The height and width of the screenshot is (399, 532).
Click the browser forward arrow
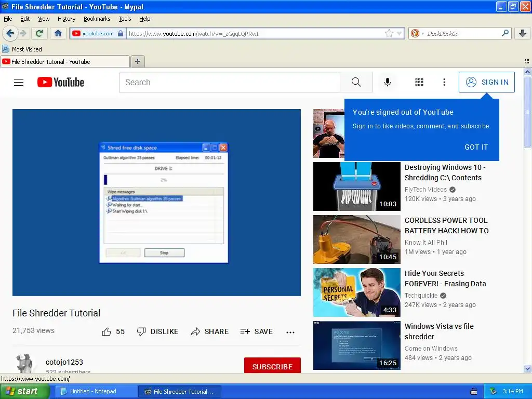click(x=23, y=33)
